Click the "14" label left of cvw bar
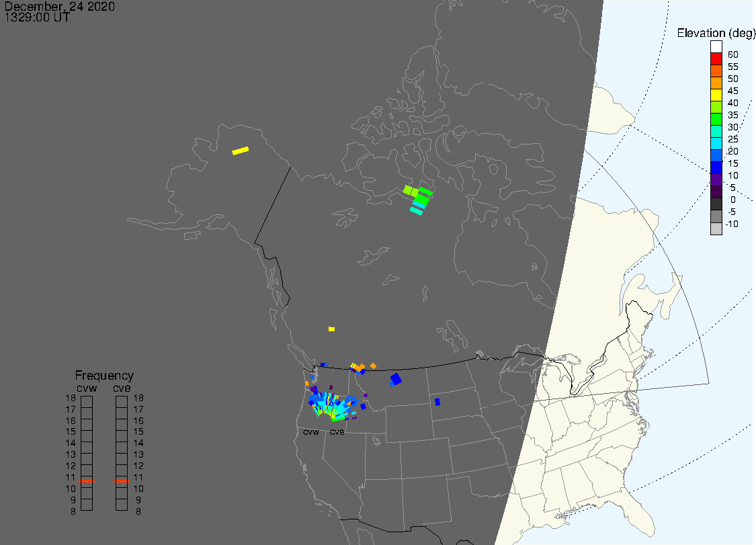This screenshot has height=545, width=756. pyautogui.click(x=71, y=443)
